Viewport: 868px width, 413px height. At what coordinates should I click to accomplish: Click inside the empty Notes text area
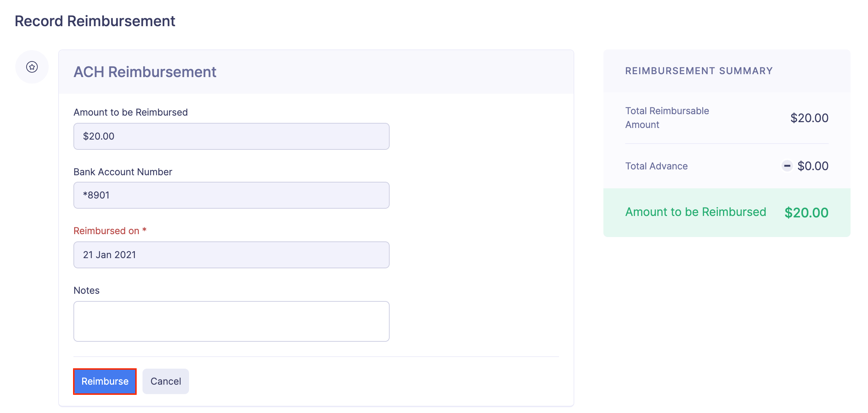[231, 321]
